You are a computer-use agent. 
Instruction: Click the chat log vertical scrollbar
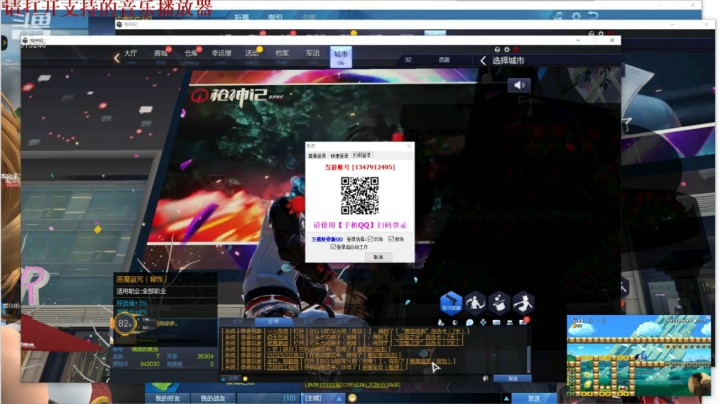529,358
